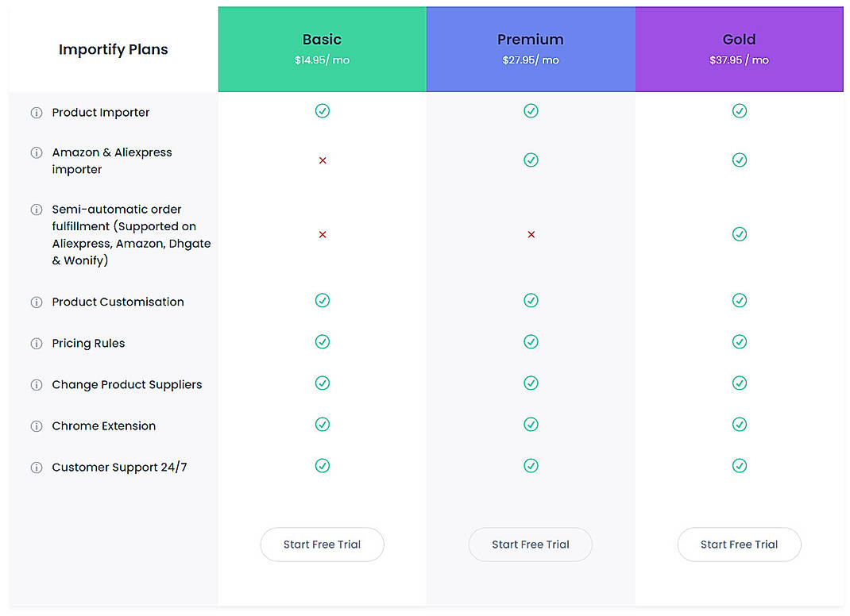Start Free Trial for Basic plan
850x616 pixels.
pyautogui.click(x=322, y=545)
